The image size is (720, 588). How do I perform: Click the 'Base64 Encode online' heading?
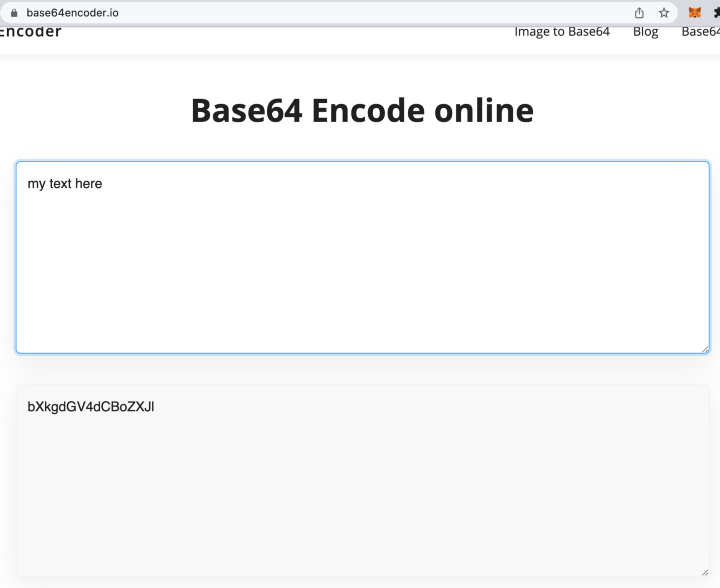pos(362,111)
